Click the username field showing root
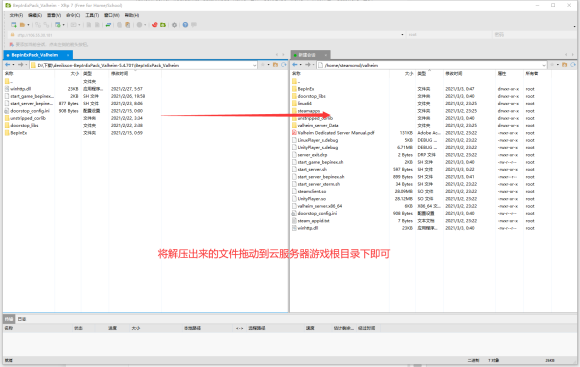 tap(449, 35)
